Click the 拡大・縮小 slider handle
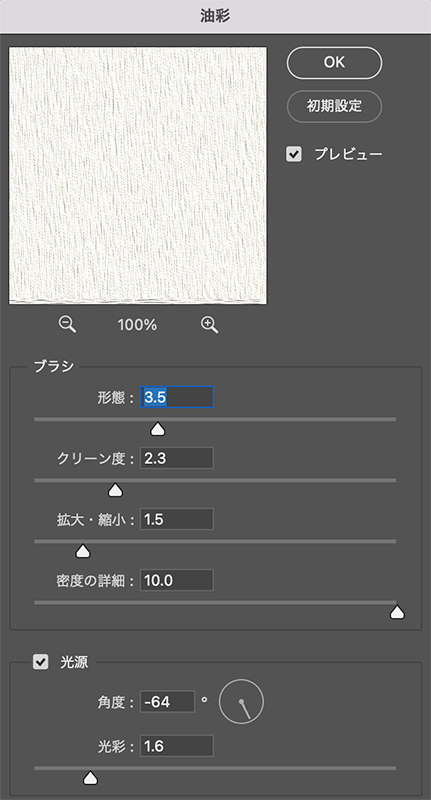The height and width of the screenshot is (800, 431). tap(83, 551)
